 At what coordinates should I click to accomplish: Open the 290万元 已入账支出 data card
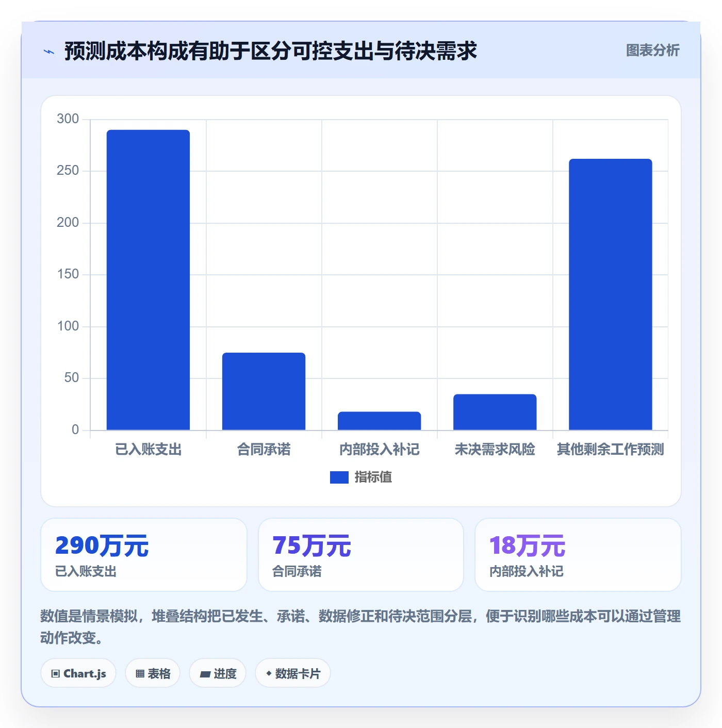tap(144, 555)
